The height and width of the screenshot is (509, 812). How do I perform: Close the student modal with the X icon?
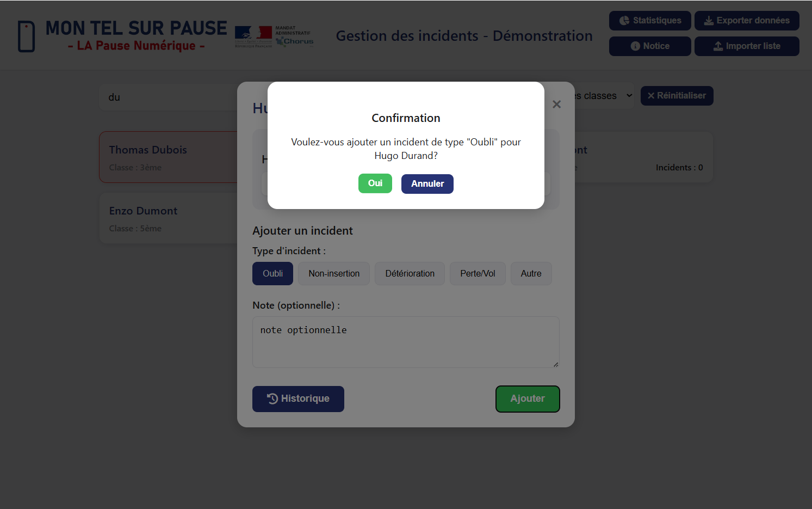556,105
